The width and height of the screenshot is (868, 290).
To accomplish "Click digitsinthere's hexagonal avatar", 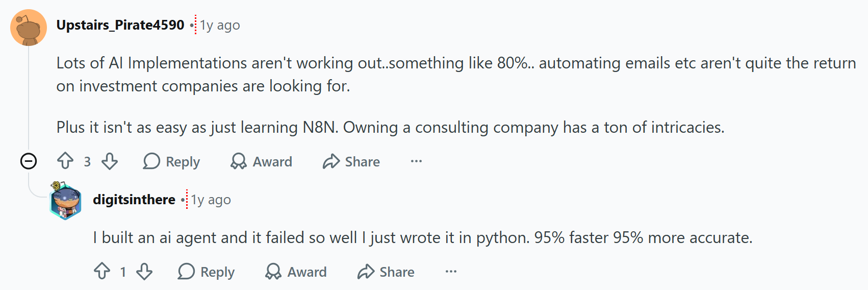I will 65,201.
